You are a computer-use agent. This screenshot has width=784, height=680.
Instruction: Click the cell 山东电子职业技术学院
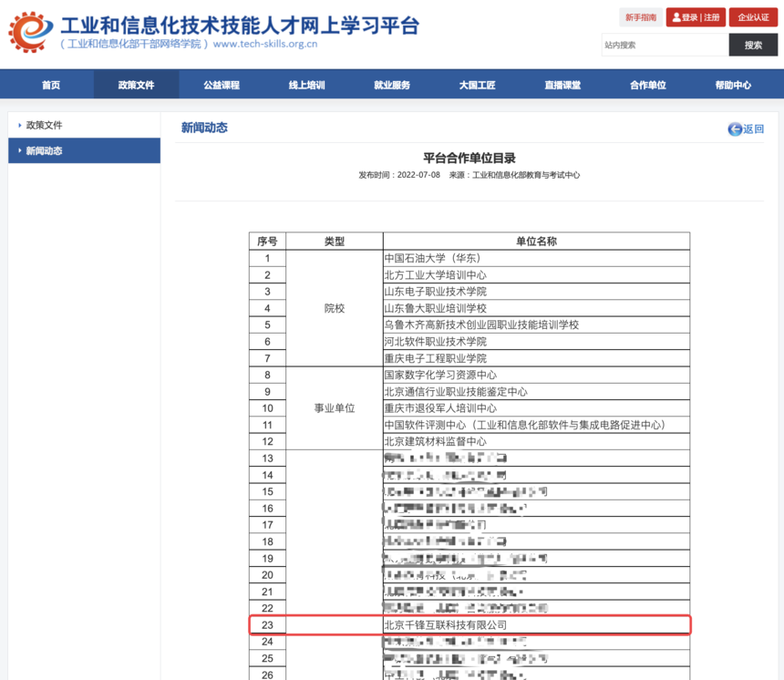click(537, 292)
